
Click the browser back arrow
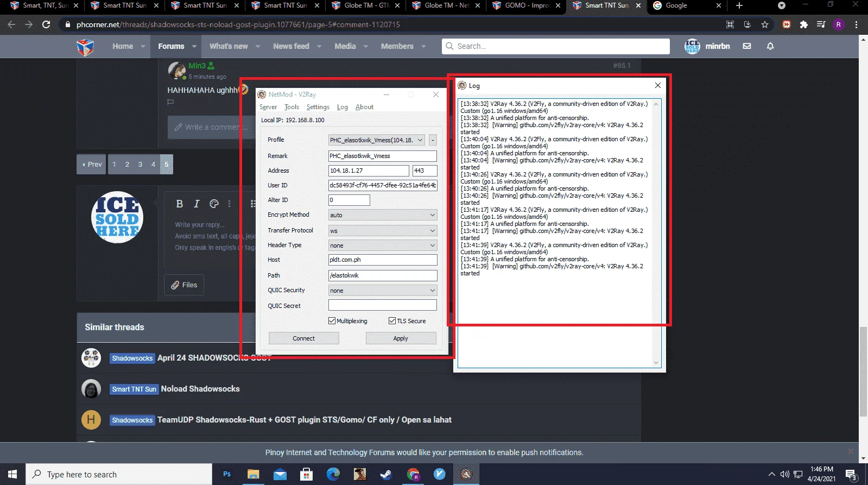(11, 24)
